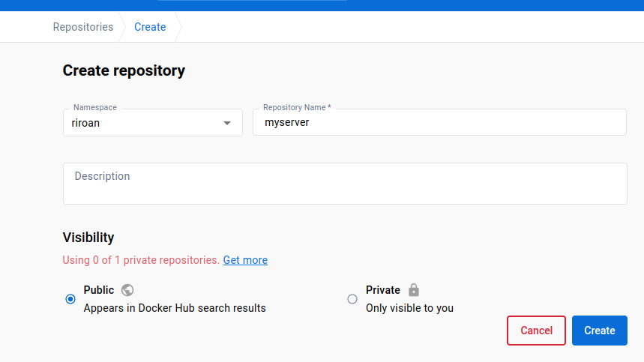The height and width of the screenshot is (362, 644).
Task: Focus the Repository Name field containing myserver
Action: tap(439, 122)
